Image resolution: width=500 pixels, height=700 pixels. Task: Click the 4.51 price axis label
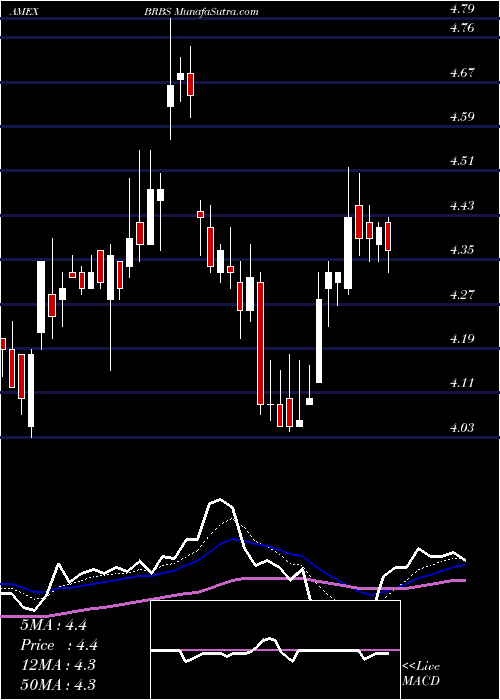(461, 161)
